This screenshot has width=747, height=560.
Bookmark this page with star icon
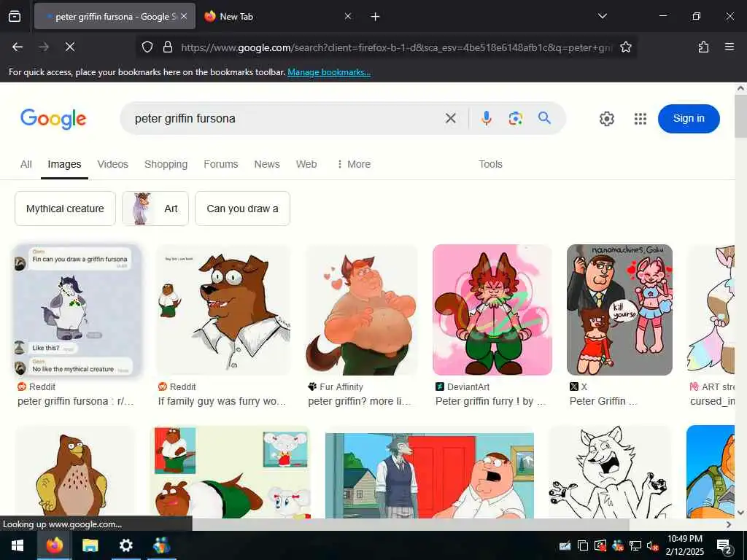[x=625, y=47]
